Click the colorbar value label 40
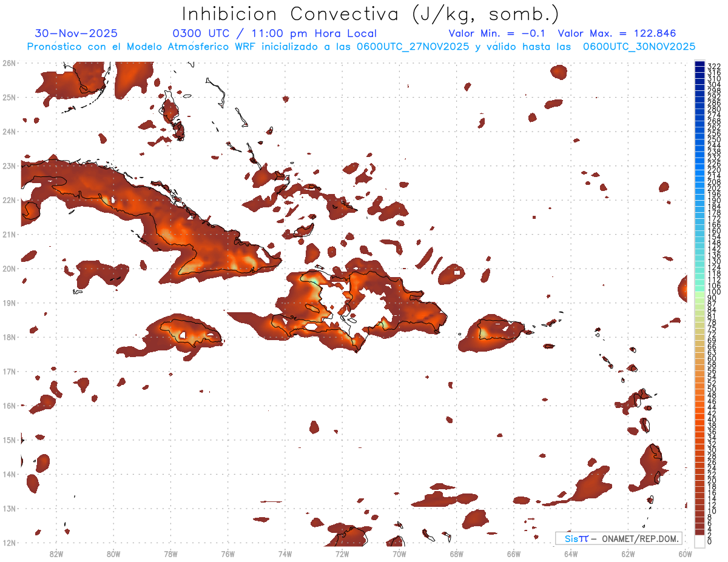728x562 pixels. coord(712,420)
